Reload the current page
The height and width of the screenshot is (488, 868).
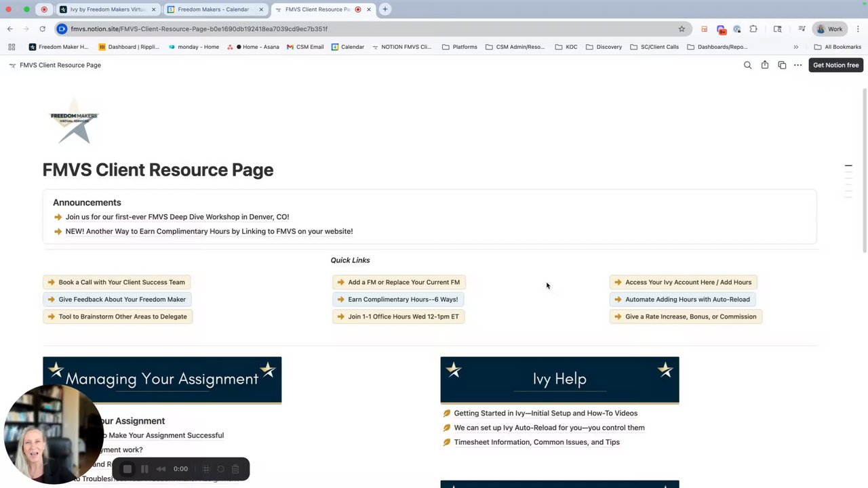coord(42,29)
